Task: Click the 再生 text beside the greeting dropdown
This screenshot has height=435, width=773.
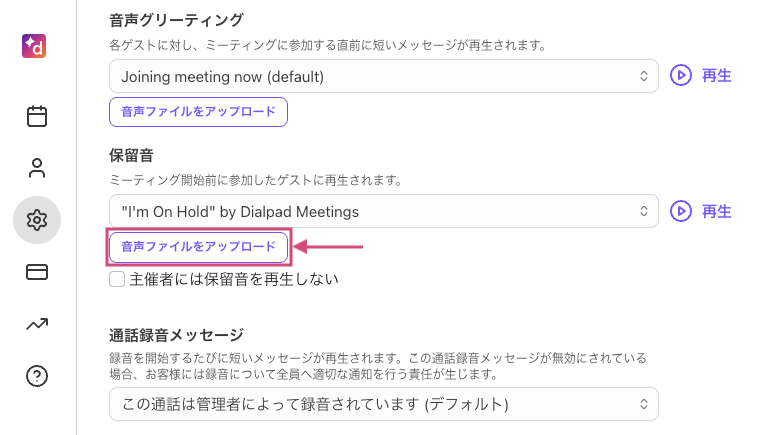Action: [717, 76]
